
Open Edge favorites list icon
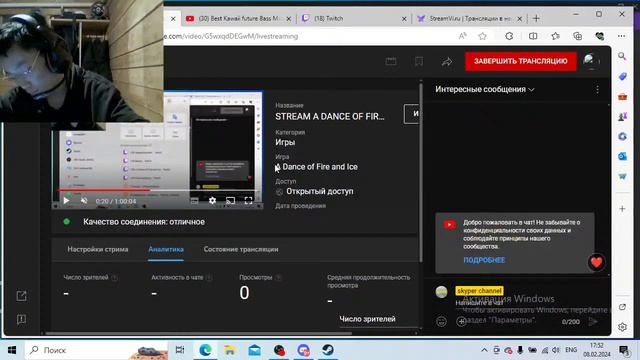[x=556, y=36]
